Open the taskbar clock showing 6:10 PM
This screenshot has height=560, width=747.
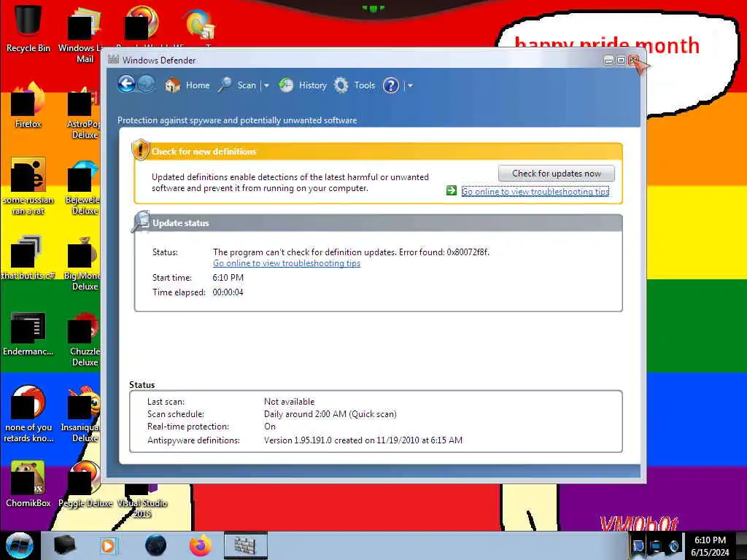tap(710, 546)
